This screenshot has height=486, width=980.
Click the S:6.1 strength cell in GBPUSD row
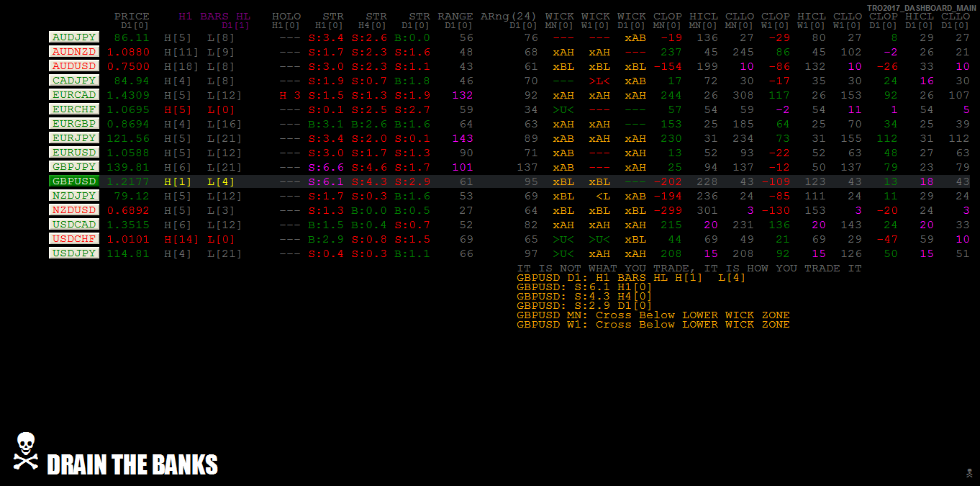pyautogui.click(x=326, y=181)
